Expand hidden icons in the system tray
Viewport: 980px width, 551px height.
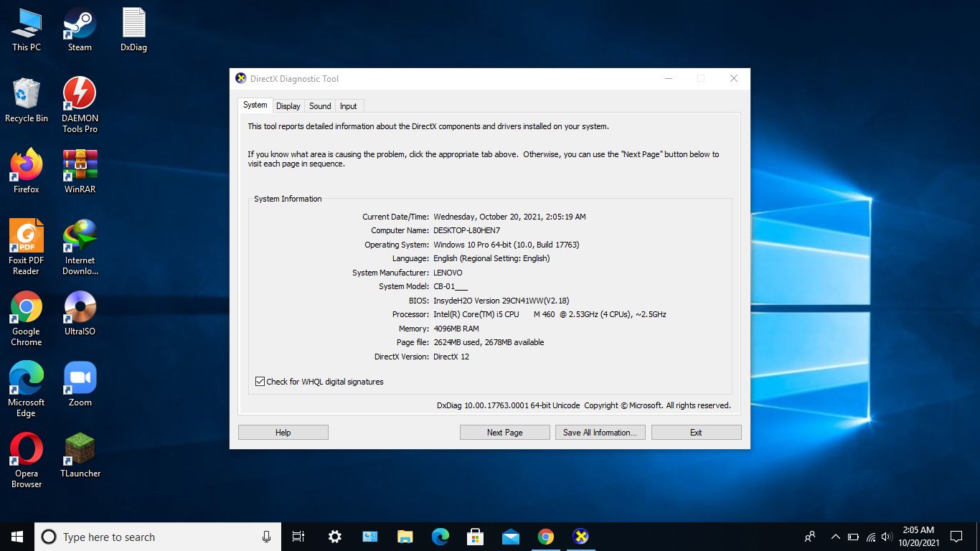click(834, 536)
